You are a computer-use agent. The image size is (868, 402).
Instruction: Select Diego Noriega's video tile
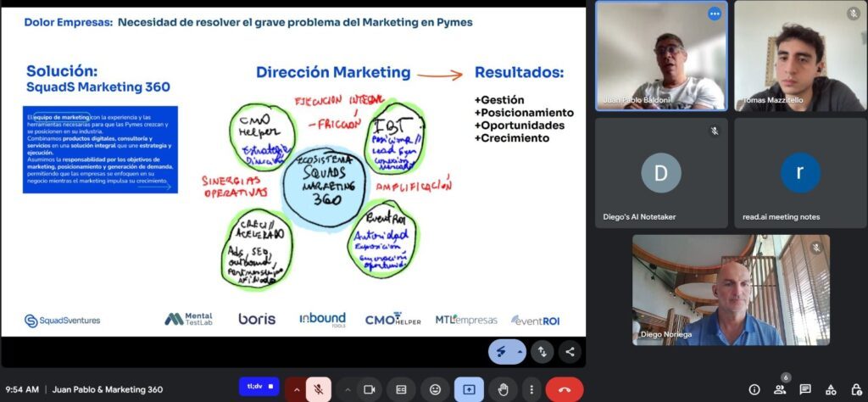(730, 290)
